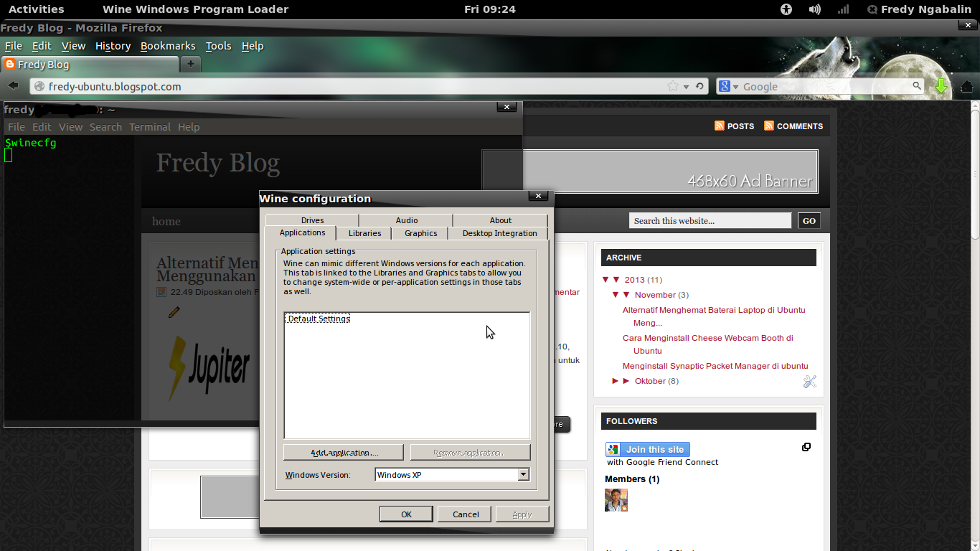Click the Jupiter logo image in blog post
This screenshot has width=980, height=551.
click(x=209, y=367)
